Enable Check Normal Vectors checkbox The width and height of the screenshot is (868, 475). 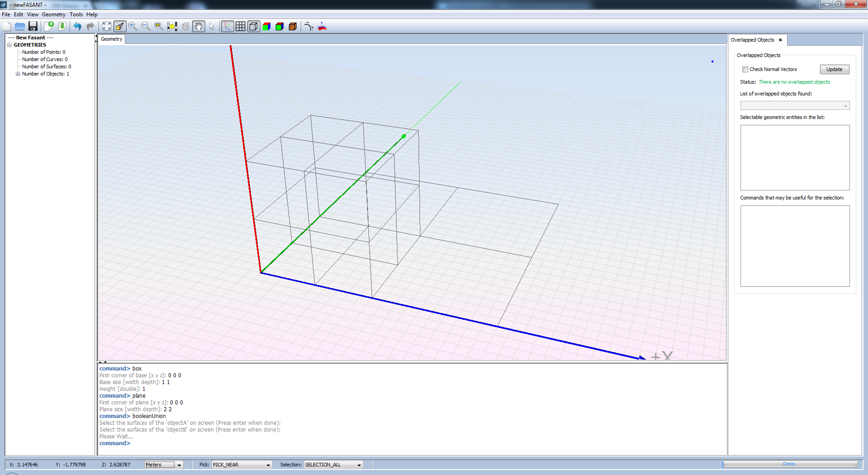tap(745, 69)
